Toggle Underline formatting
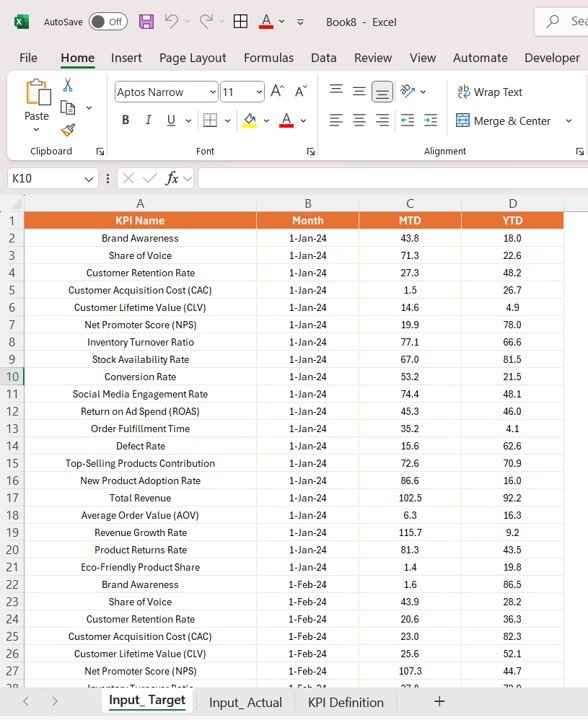588x720 pixels. pos(171,120)
